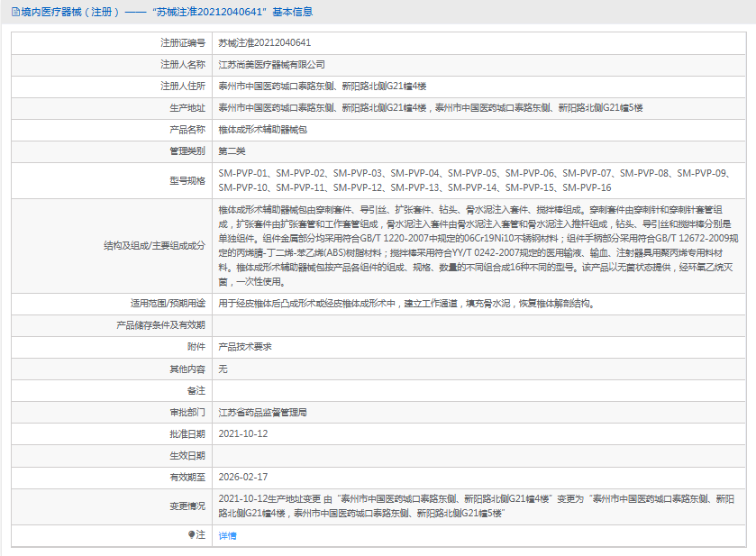This screenshot has width=756, height=556.
Task: Click approval date 2021-10-12
Action: [243, 434]
